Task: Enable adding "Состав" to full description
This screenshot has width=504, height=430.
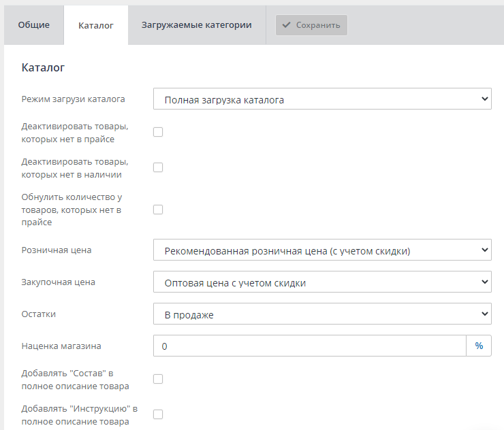Action: pos(158,379)
